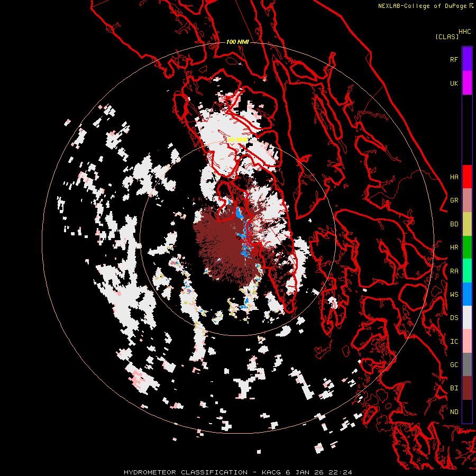Click the HR legend label
Image resolution: width=476 pixels, height=476 pixels.
[454, 248]
